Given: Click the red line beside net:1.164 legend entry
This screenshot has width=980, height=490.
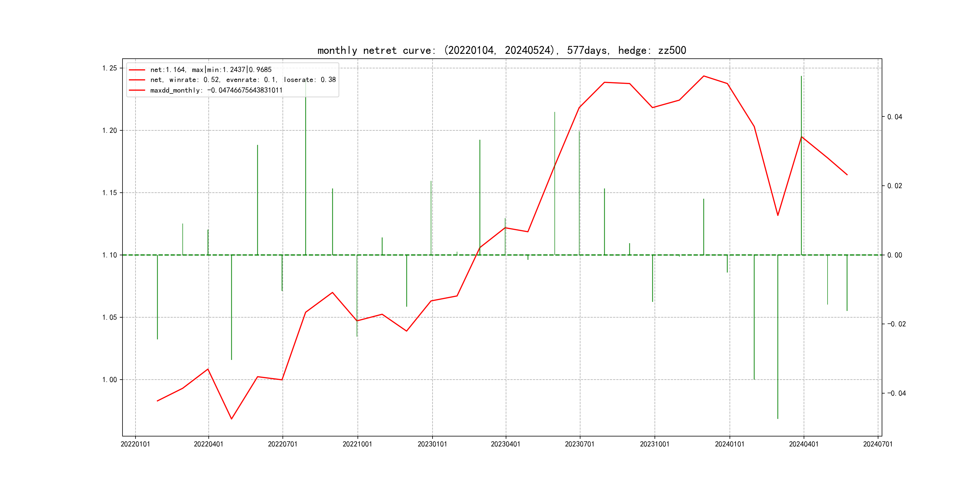Looking at the screenshot, I should tap(137, 70).
